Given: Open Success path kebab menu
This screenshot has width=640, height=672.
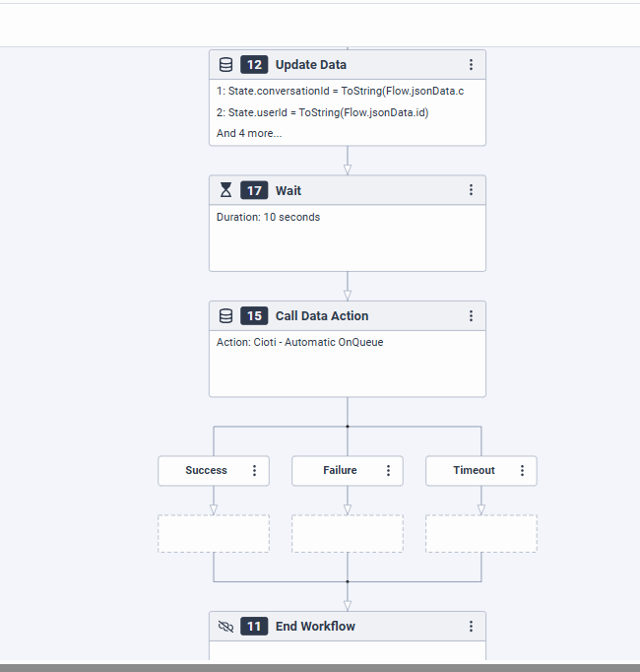Looking at the screenshot, I should click(254, 471).
